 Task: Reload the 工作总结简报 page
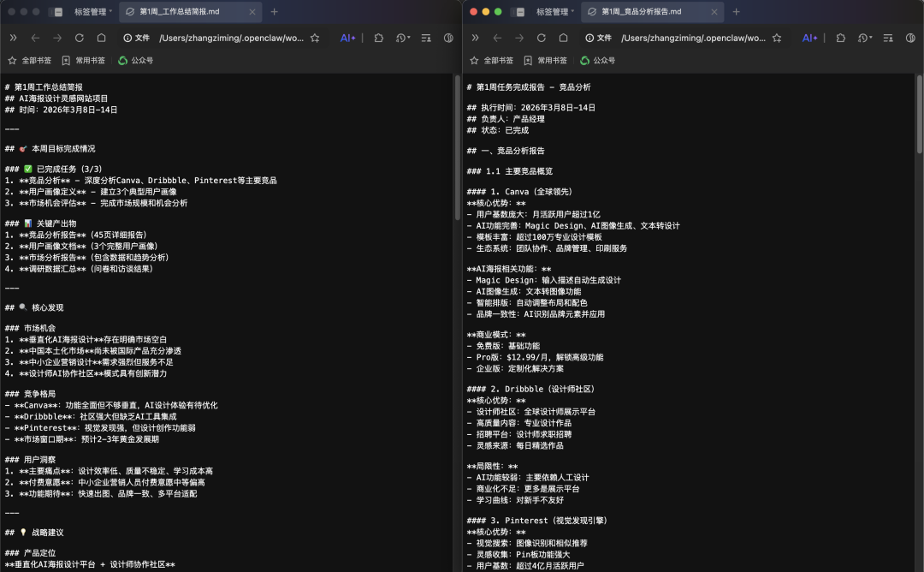(80, 38)
